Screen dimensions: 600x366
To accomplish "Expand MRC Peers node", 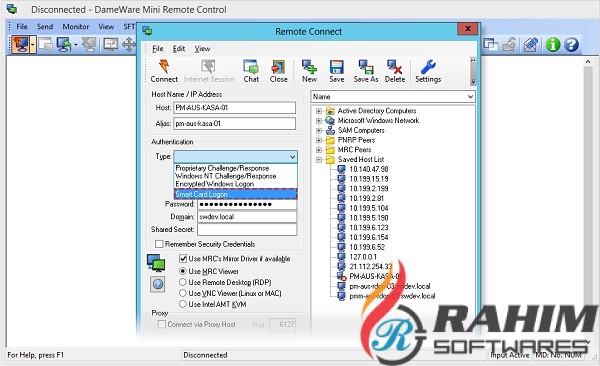I will click(318, 150).
